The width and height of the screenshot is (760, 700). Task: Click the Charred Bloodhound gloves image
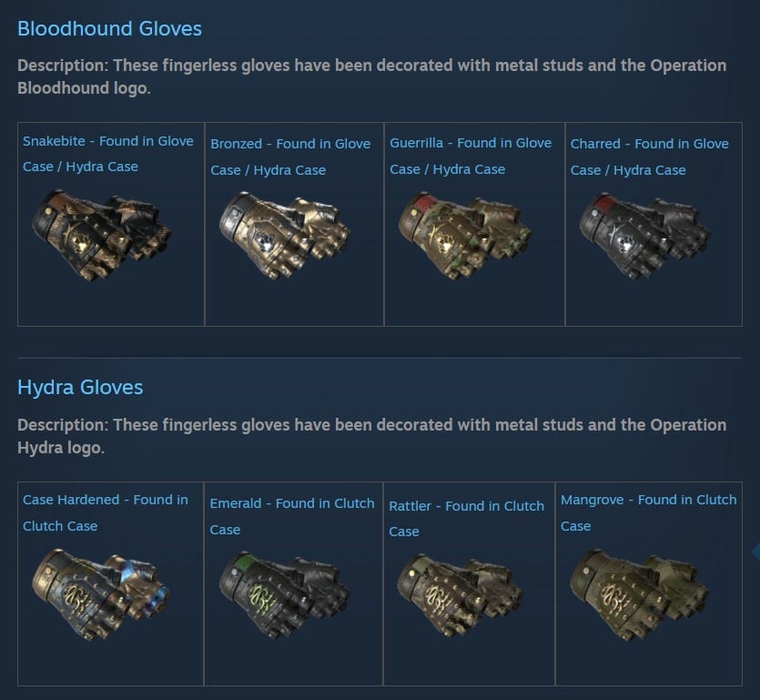pyautogui.click(x=645, y=236)
